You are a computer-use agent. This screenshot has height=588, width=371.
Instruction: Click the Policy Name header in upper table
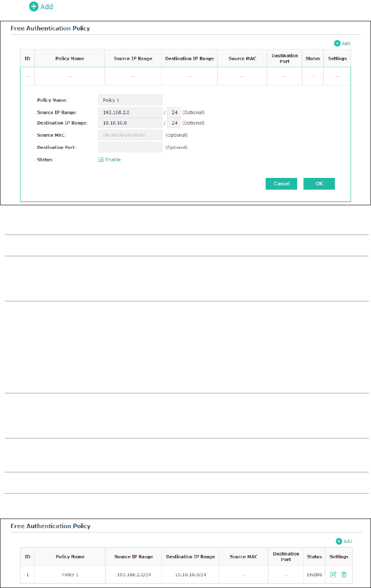(70, 59)
